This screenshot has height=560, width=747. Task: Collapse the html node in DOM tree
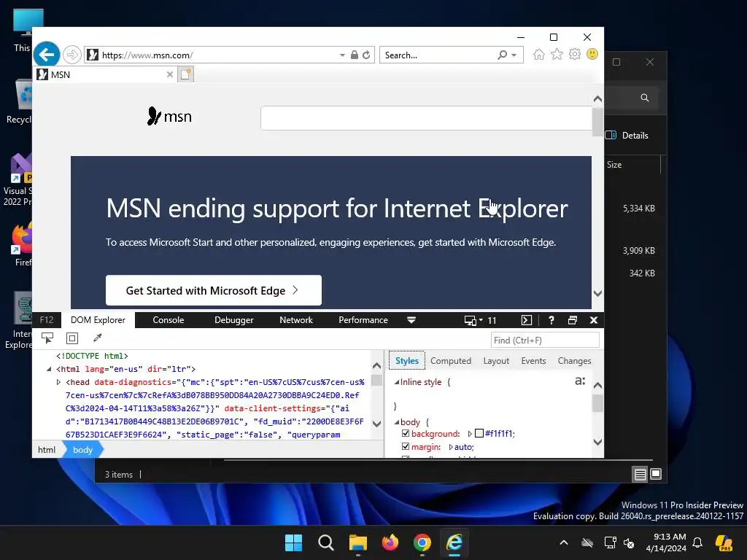click(x=49, y=369)
